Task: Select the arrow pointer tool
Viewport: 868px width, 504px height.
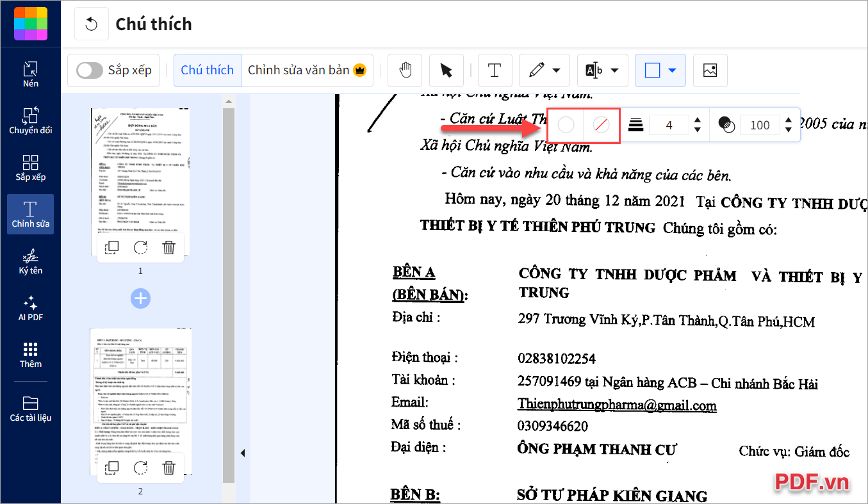Action: tap(446, 70)
